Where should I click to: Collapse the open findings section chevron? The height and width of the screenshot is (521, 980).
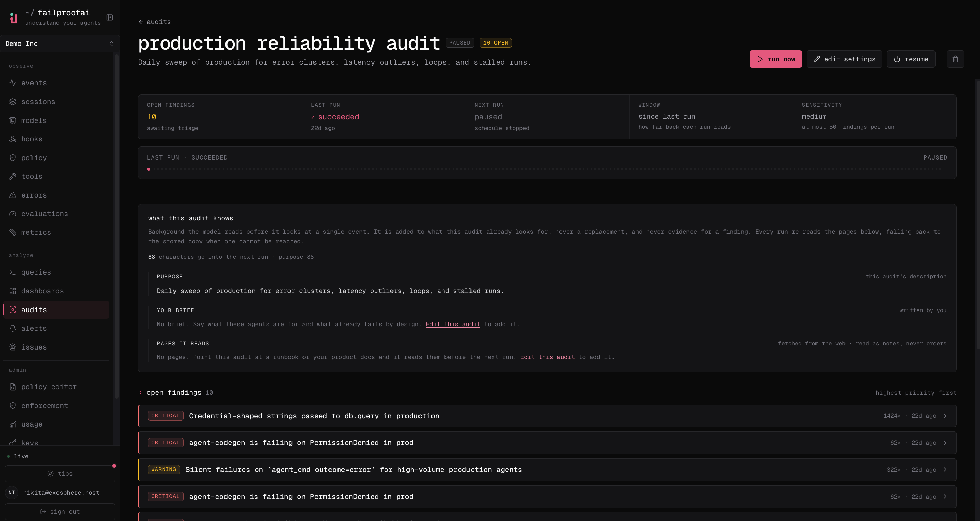click(140, 392)
